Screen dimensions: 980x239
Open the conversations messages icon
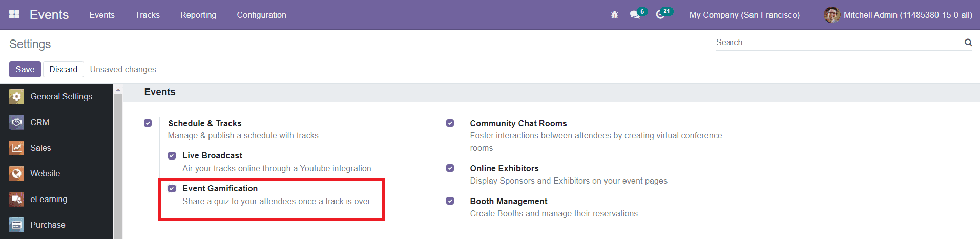pos(635,15)
